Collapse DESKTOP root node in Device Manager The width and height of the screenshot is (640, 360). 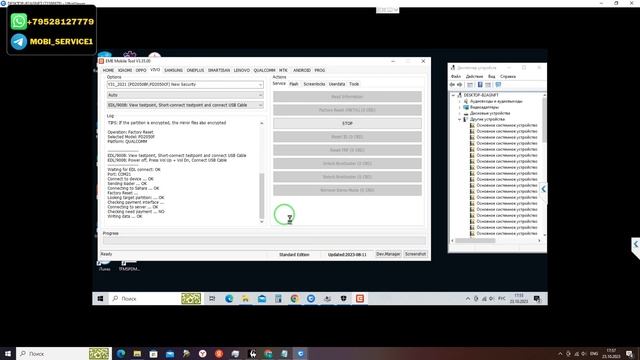coord(453,95)
